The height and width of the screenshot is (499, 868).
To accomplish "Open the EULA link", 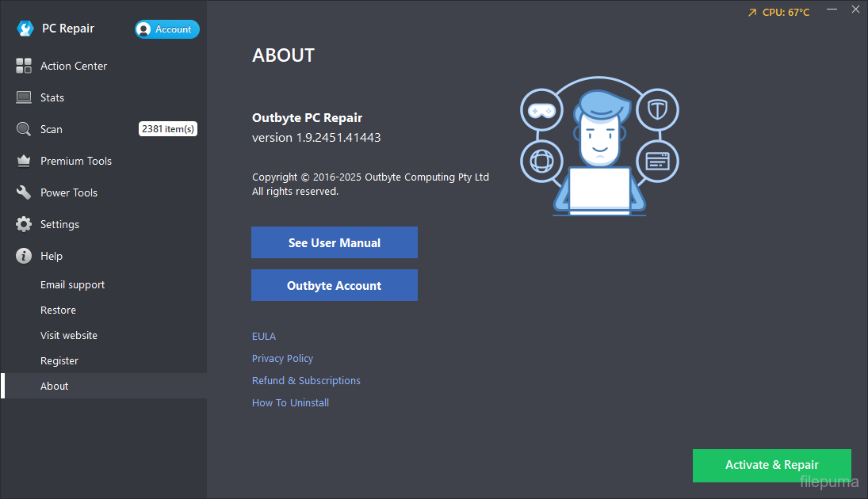I will click(264, 337).
